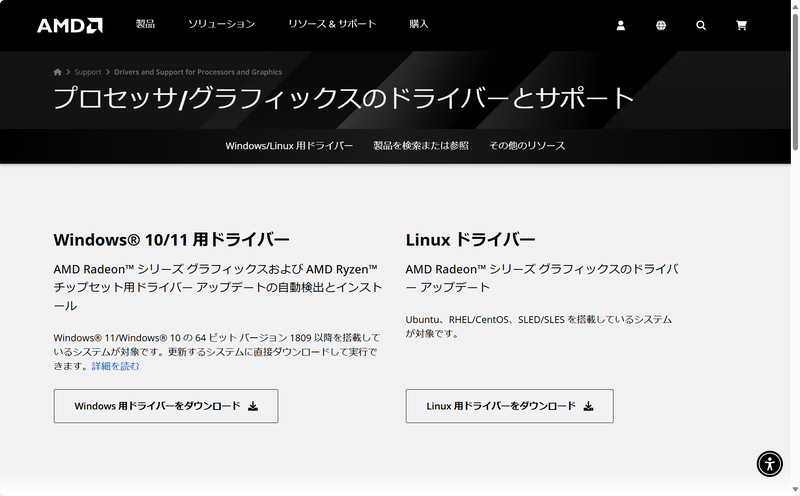Open the 製品 menu

145,24
